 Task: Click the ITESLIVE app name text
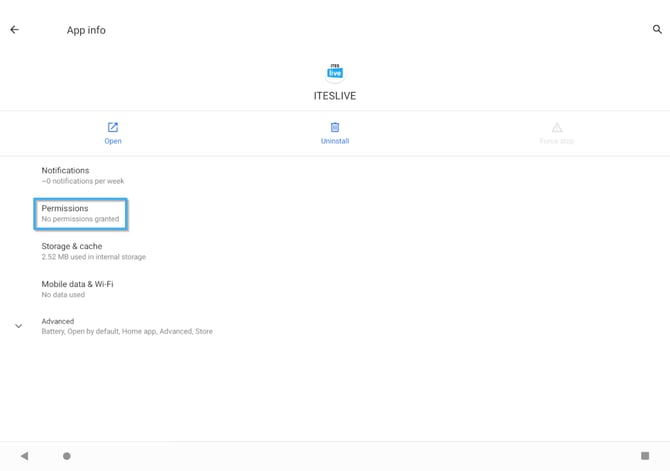335,96
